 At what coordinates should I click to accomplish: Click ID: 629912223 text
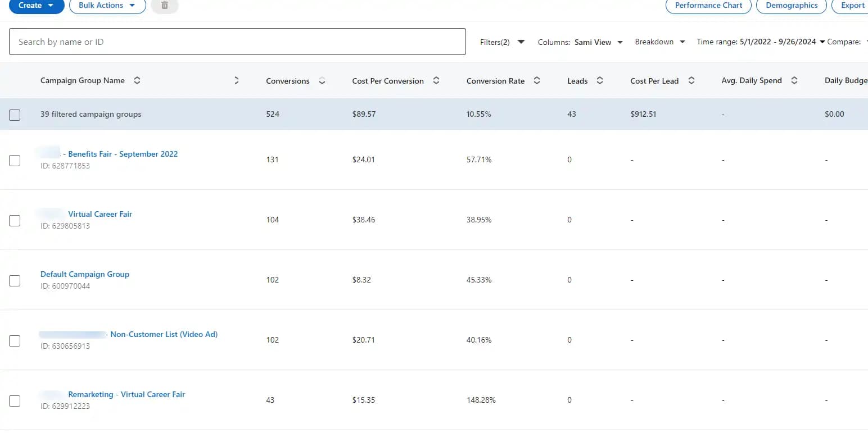65,406
